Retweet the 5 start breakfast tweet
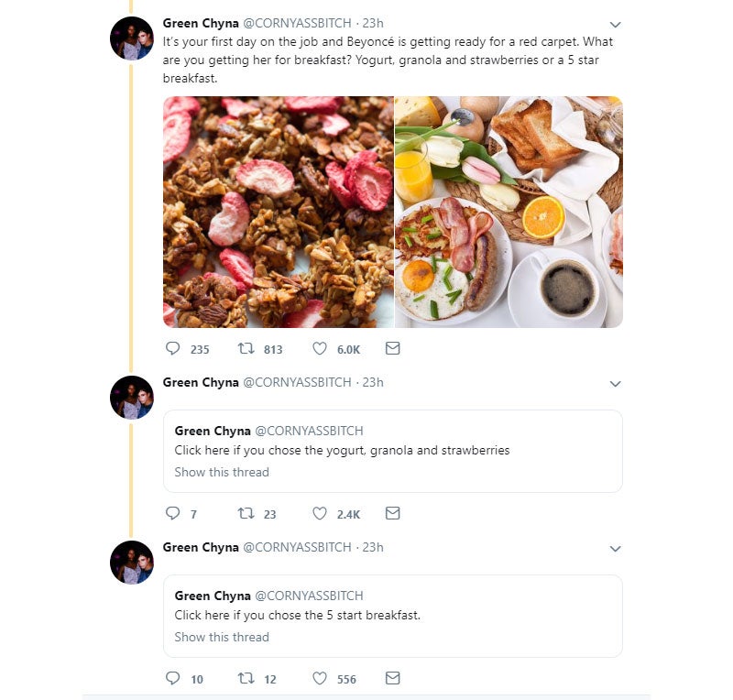Screen dimensions: 733x700 point(246,679)
